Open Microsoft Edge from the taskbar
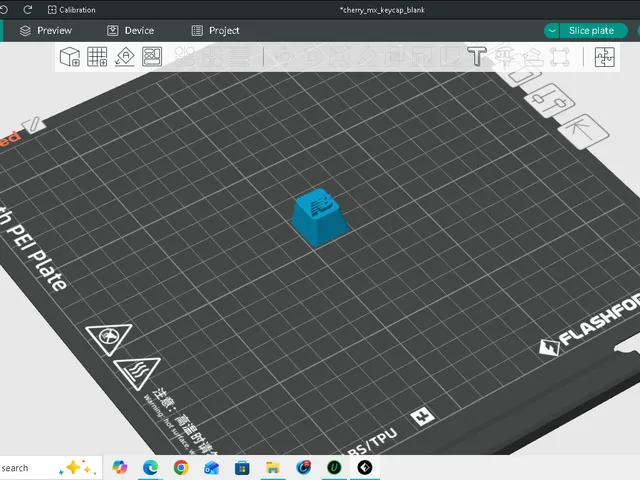Screen dimensions: 640x480 coord(150,467)
